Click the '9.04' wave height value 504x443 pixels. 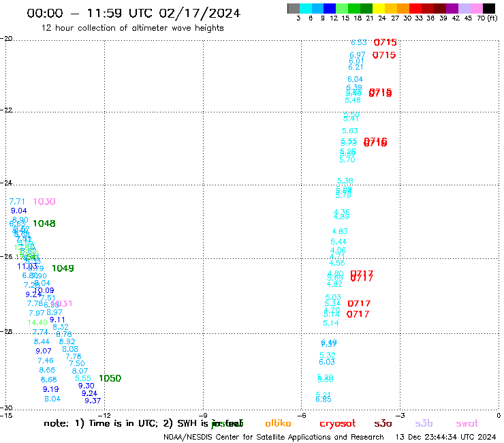click(18, 211)
